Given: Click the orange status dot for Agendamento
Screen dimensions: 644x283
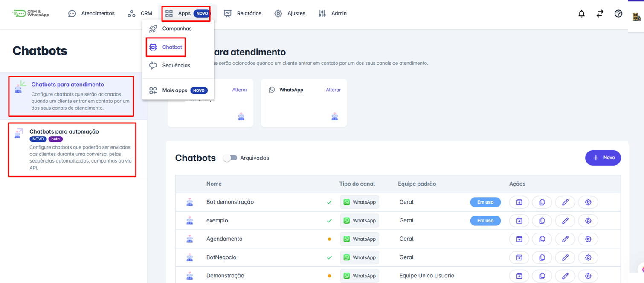Looking at the screenshot, I should 329,239.
